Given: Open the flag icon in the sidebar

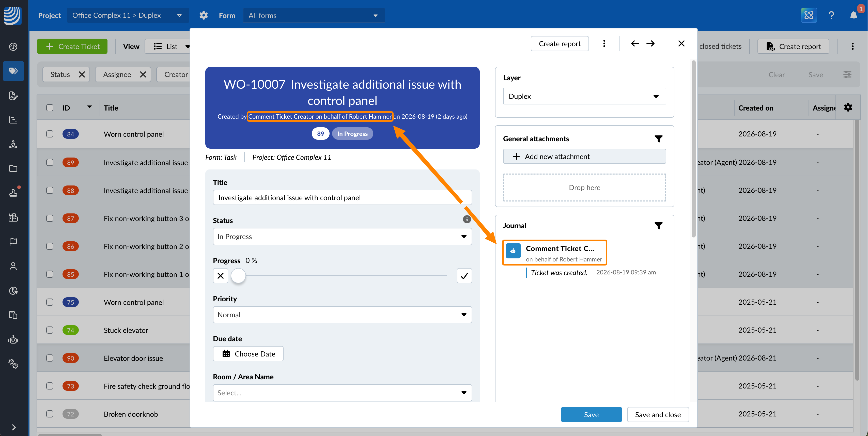Looking at the screenshot, I should click(13, 242).
